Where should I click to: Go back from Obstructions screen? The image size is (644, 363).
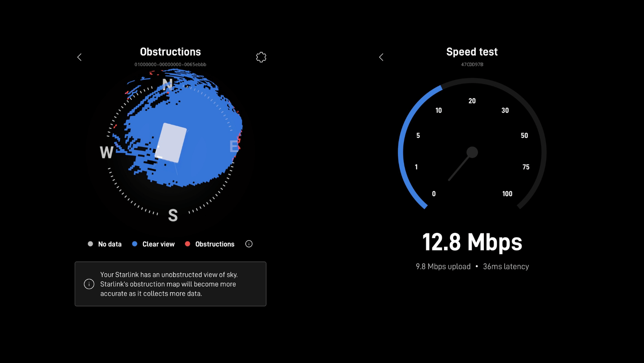(79, 57)
